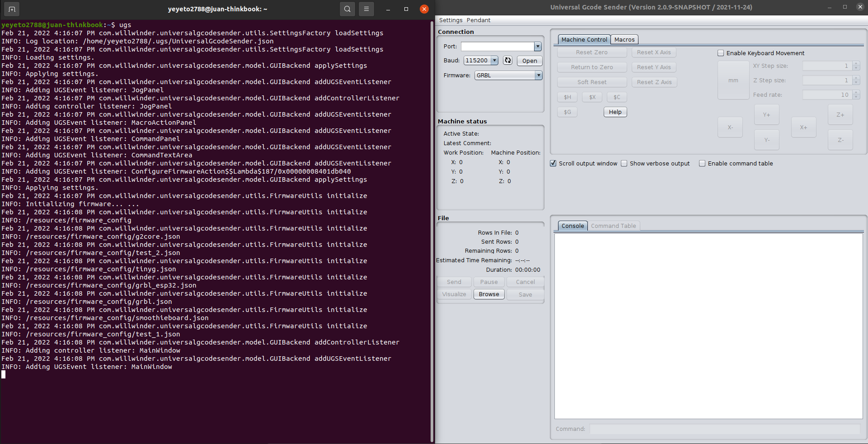Expand the Port dropdown
Viewport: 868px width, 444px height.
pos(538,47)
